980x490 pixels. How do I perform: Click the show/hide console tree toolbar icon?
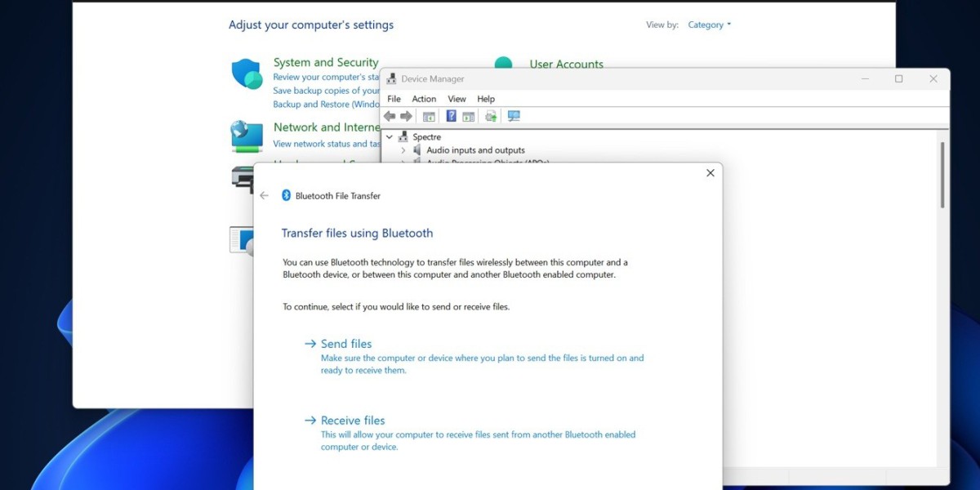pos(429,116)
